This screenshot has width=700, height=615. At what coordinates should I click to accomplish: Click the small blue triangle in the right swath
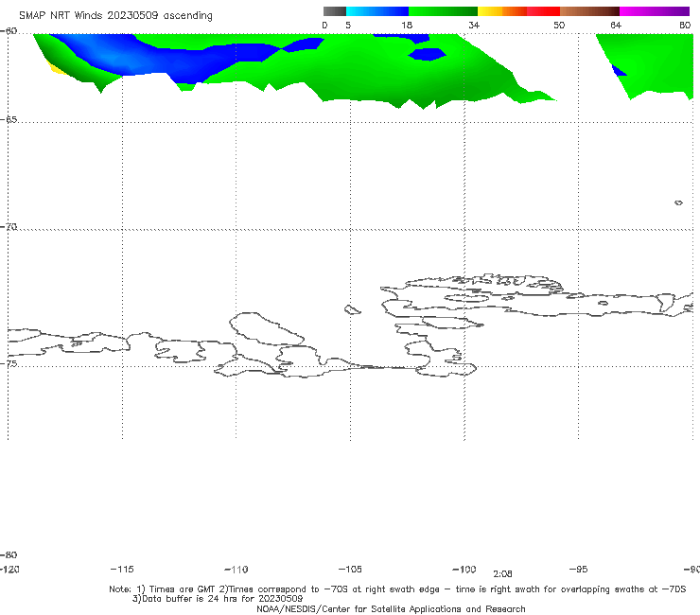(x=619, y=71)
